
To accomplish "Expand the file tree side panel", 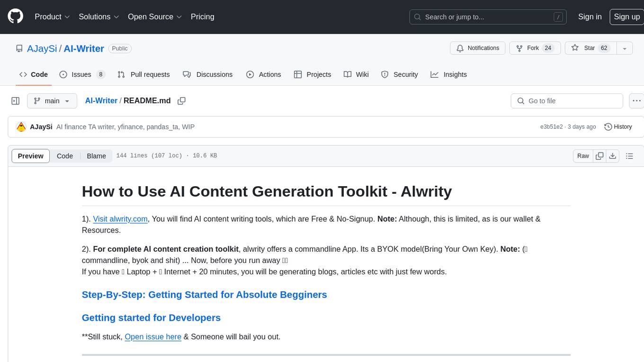I will coord(16,101).
